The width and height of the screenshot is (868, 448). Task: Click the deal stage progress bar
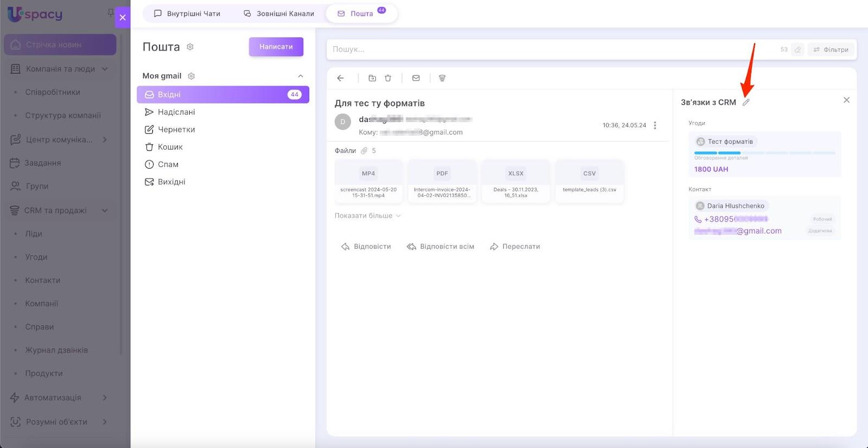pyautogui.click(x=765, y=153)
